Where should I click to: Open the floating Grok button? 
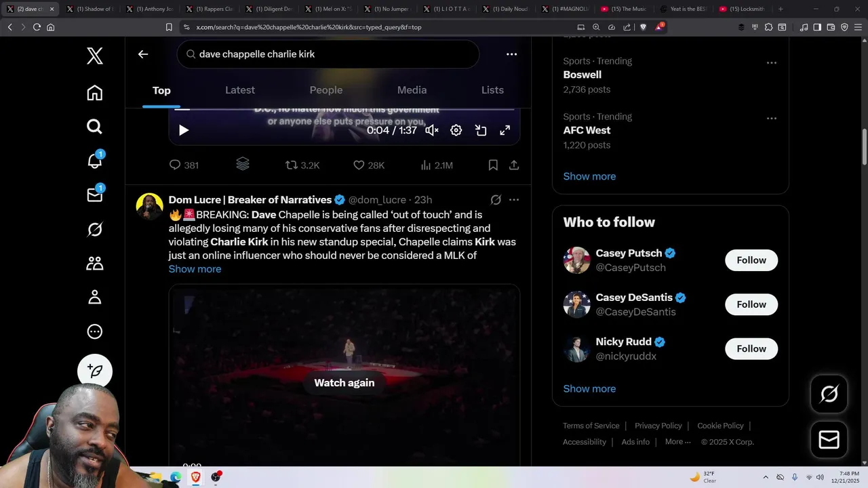click(829, 394)
